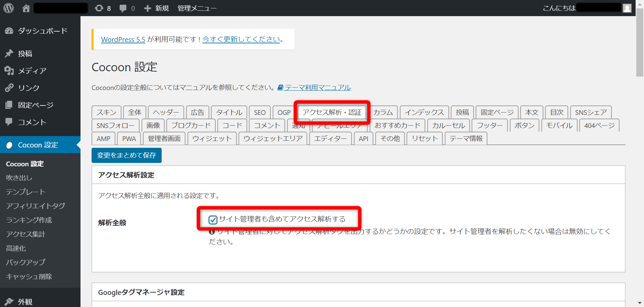Image resolution: width=644 pixels, height=307 pixels.
Task: Open the API tab
Action: [x=363, y=138]
